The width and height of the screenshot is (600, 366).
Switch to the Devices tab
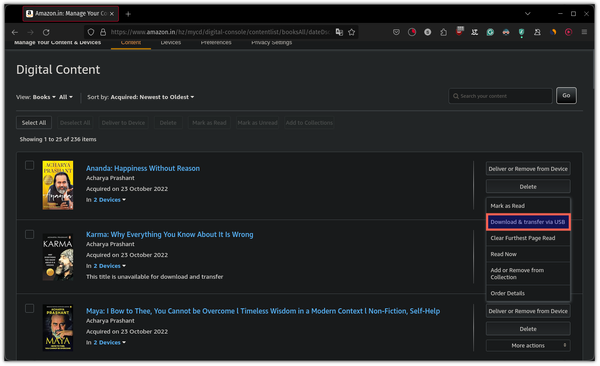(x=171, y=43)
